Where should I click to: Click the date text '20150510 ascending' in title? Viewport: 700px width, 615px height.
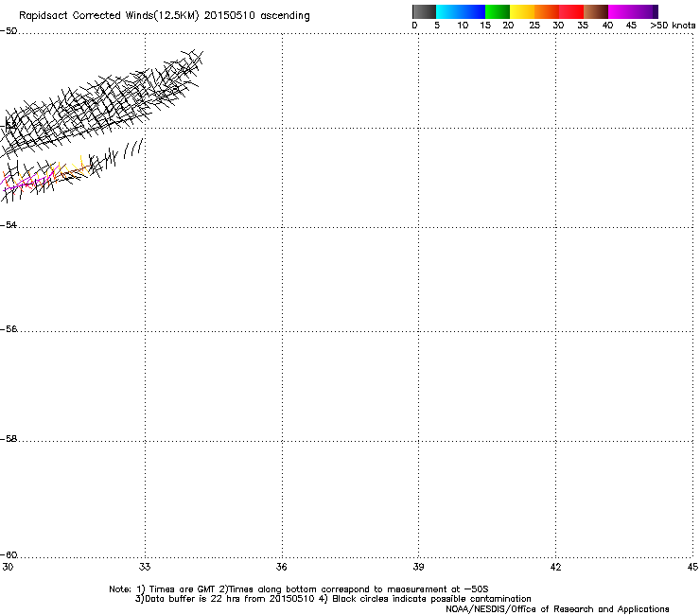[x=256, y=16]
